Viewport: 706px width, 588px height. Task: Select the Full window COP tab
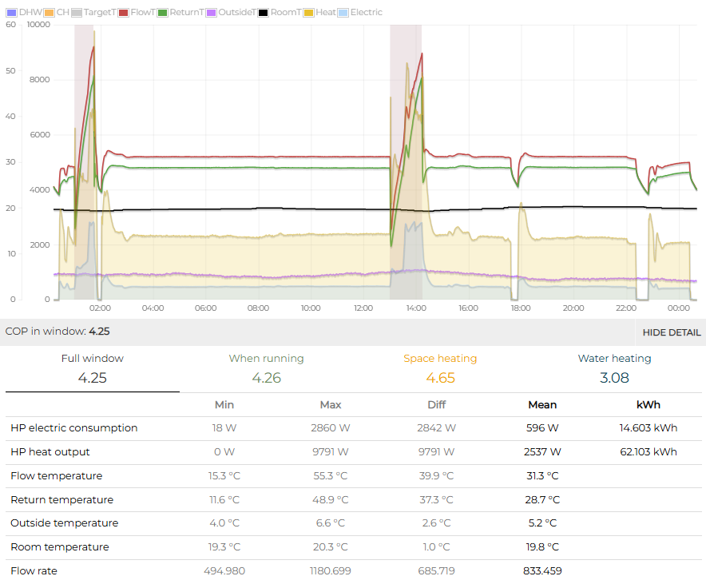[93, 368]
